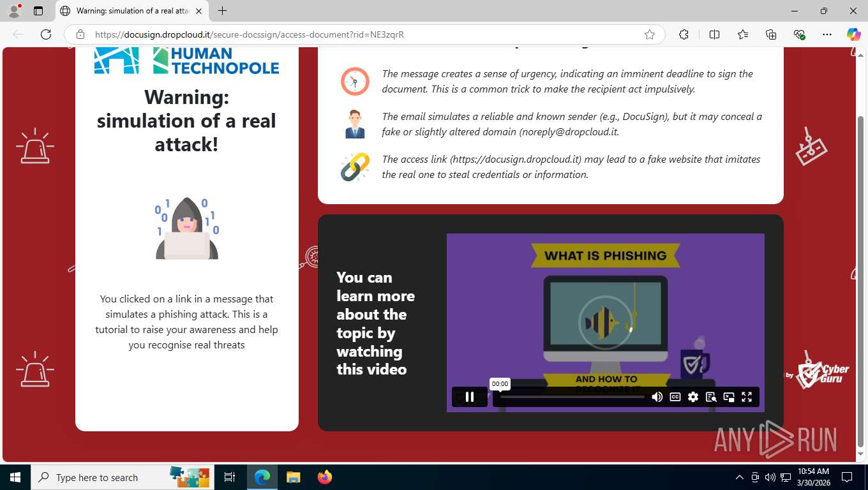Image resolution: width=868 pixels, height=490 pixels.
Task: Open the taskbar clock and date
Action: (812, 477)
